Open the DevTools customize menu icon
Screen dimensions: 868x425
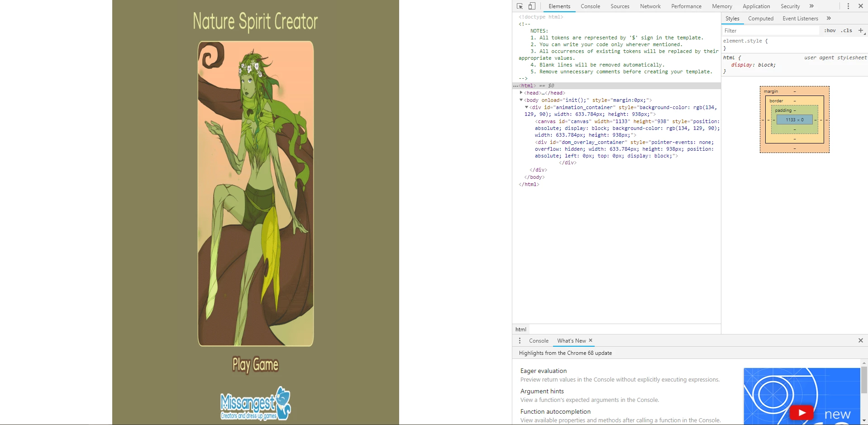(848, 6)
